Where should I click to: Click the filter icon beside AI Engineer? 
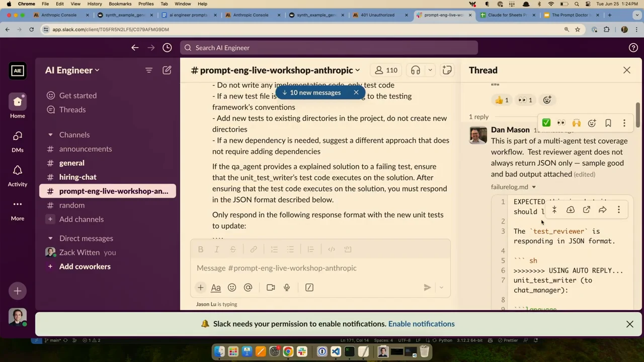click(x=149, y=70)
